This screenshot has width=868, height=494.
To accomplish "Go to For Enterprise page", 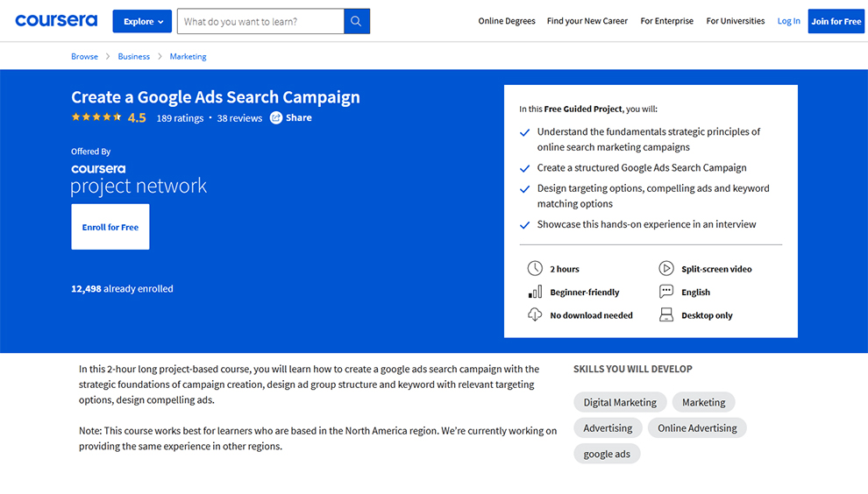I will point(666,21).
